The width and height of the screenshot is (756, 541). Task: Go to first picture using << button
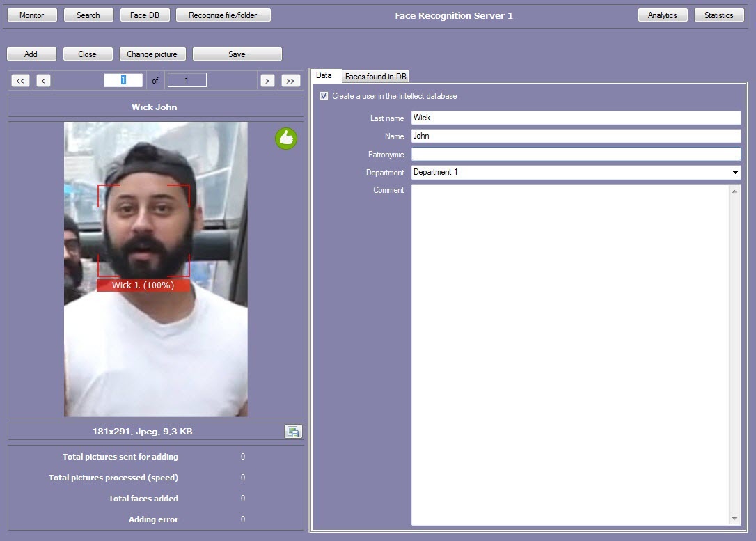click(20, 81)
